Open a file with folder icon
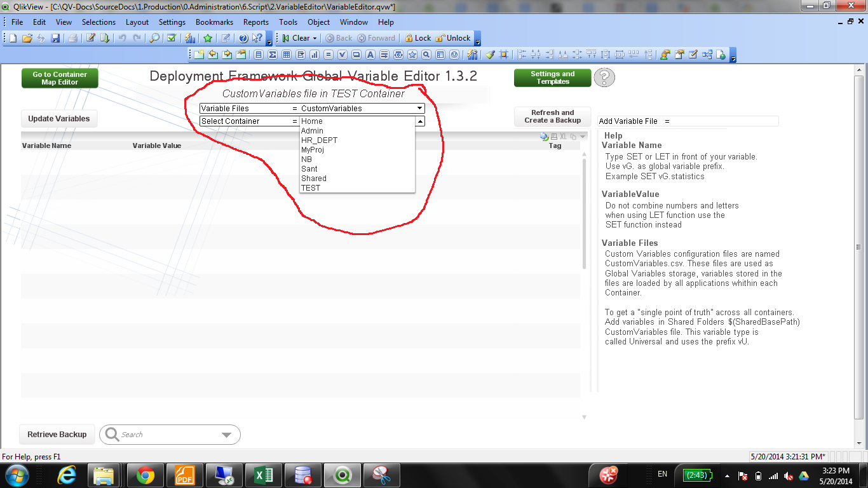 [27, 38]
